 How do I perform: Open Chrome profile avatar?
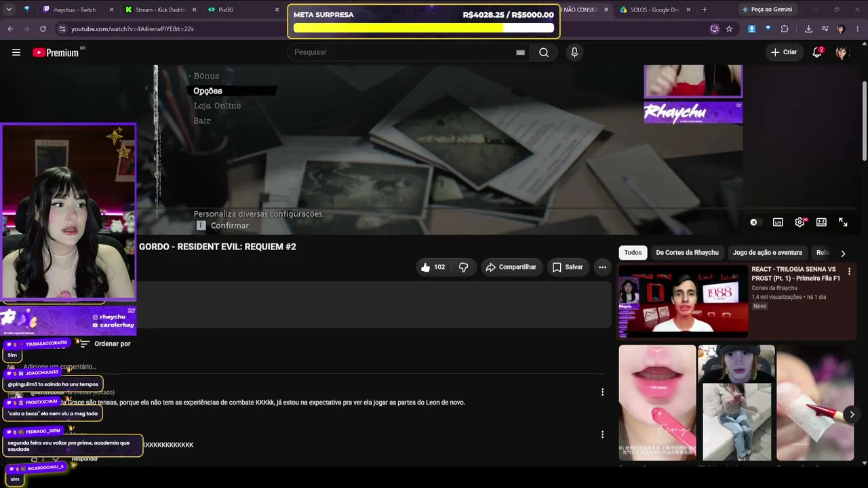pyautogui.click(x=841, y=29)
